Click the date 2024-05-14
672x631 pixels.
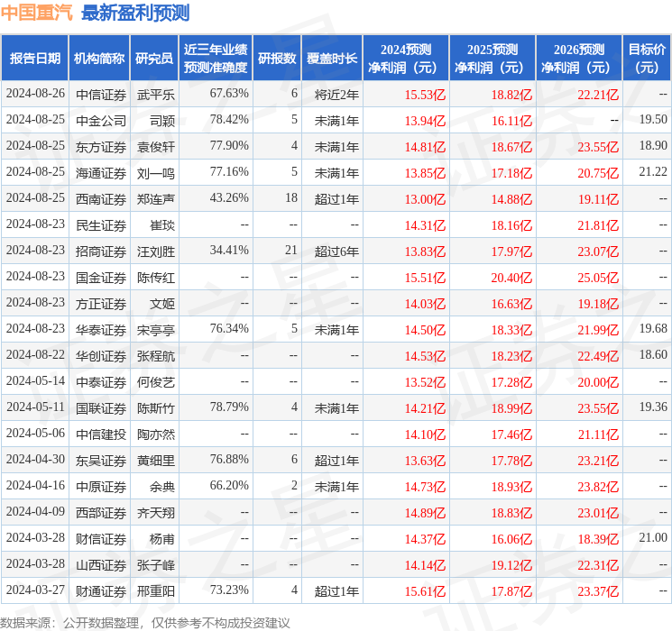[x=35, y=380]
